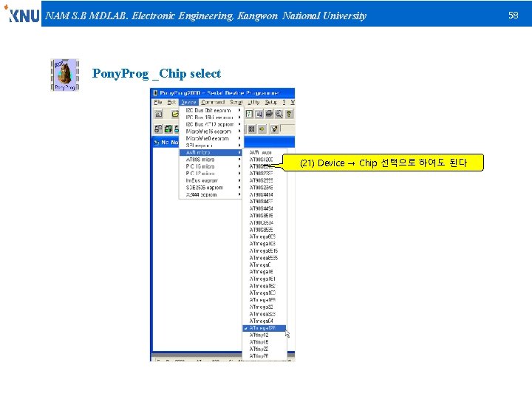The height and width of the screenshot is (399, 532).
Task: Open the Script menu
Action: coord(236,102)
